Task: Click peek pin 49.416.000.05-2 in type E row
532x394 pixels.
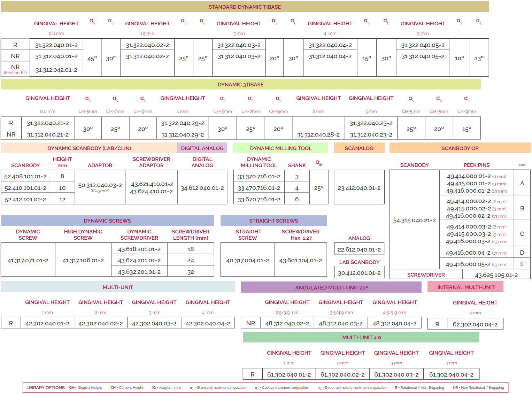Action: (468, 264)
